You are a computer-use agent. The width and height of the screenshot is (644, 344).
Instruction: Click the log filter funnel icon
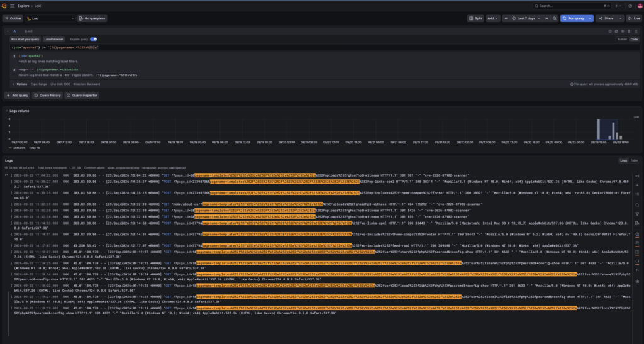(x=637, y=214)
